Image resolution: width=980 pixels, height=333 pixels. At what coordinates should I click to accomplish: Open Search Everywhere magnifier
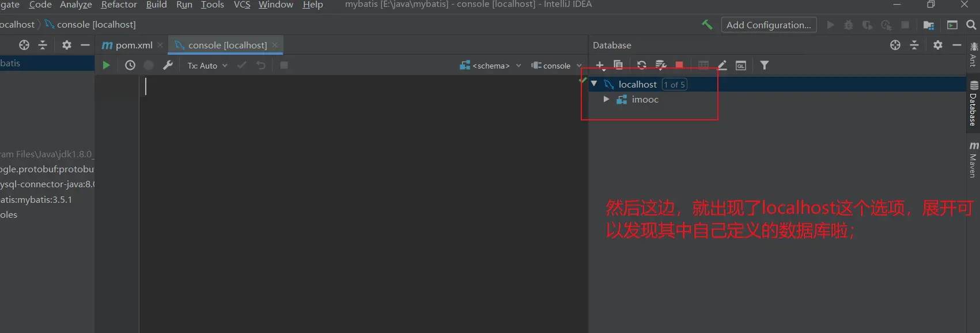click(x=971, y=25)
